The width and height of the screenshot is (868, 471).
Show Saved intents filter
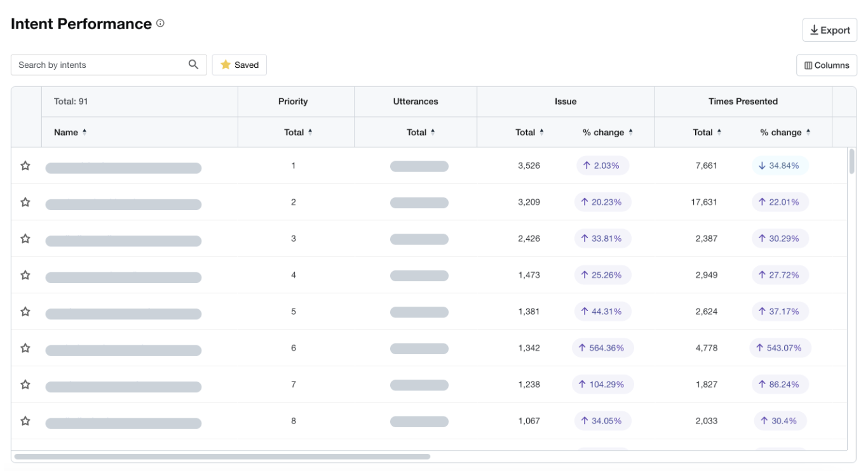pyautogui.click(x=240, y=65)
